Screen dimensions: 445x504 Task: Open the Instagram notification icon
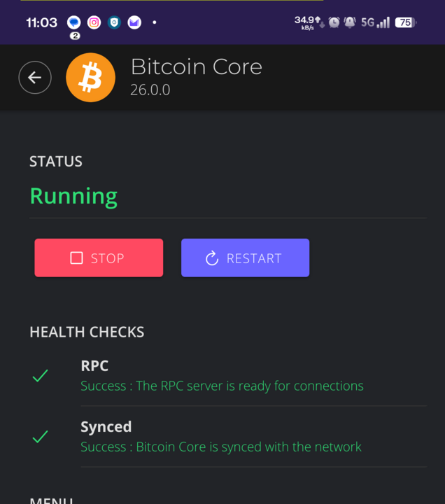coord(94,22)
